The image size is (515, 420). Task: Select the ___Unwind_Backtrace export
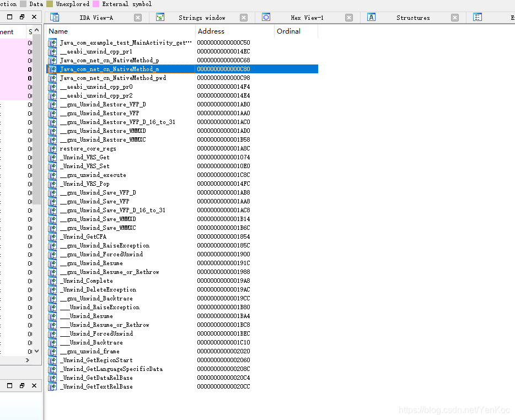point(183,342)
